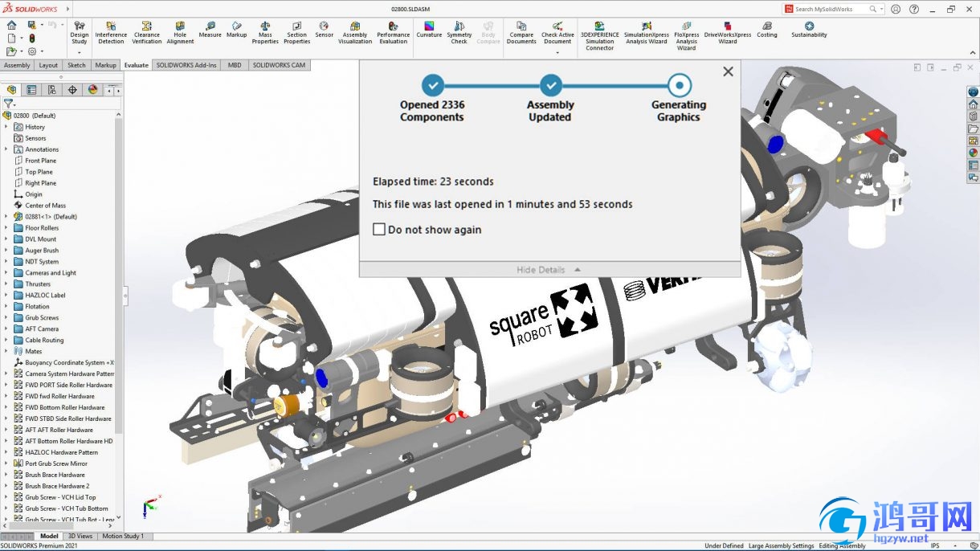Run Performance Evaluation
The width and height of the screenshot is (980, 551).
393,33
